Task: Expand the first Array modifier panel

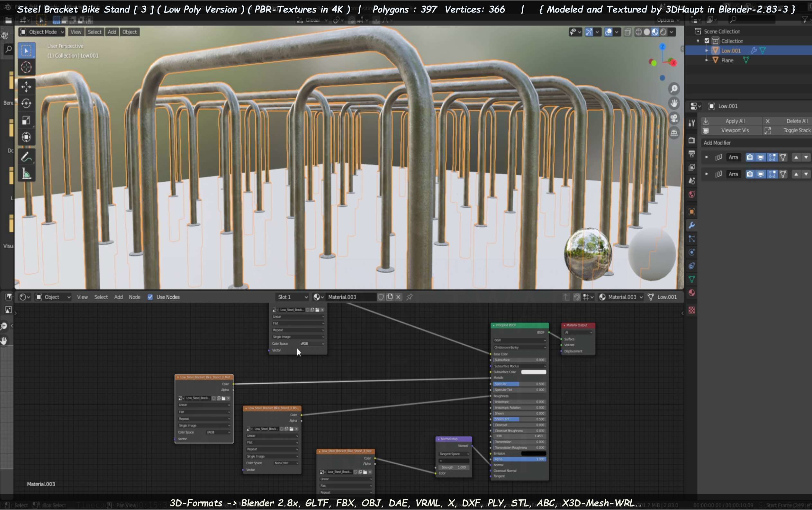Action: click(x=707, y=157)
